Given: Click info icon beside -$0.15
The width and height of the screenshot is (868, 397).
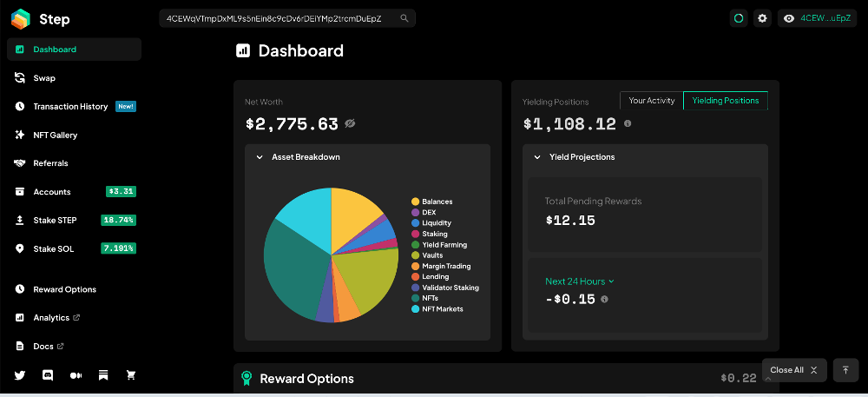Looking at the screenshot, I should [604, 299].
